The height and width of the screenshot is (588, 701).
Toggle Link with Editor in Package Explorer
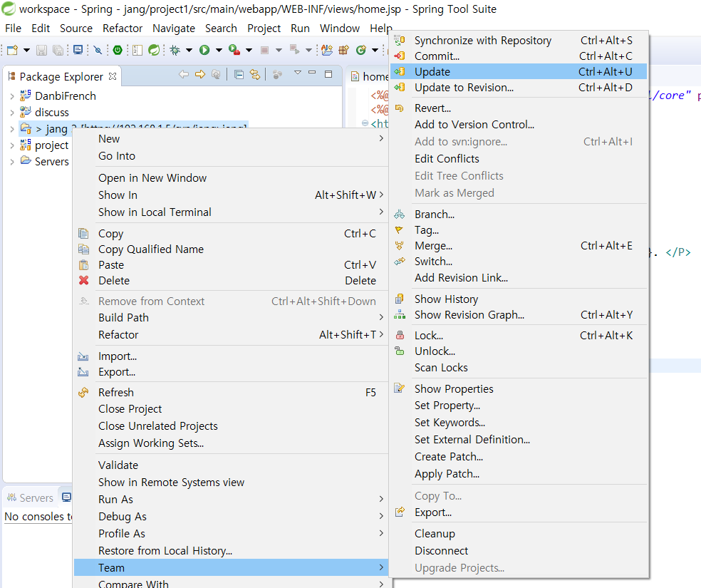(255, 75)
